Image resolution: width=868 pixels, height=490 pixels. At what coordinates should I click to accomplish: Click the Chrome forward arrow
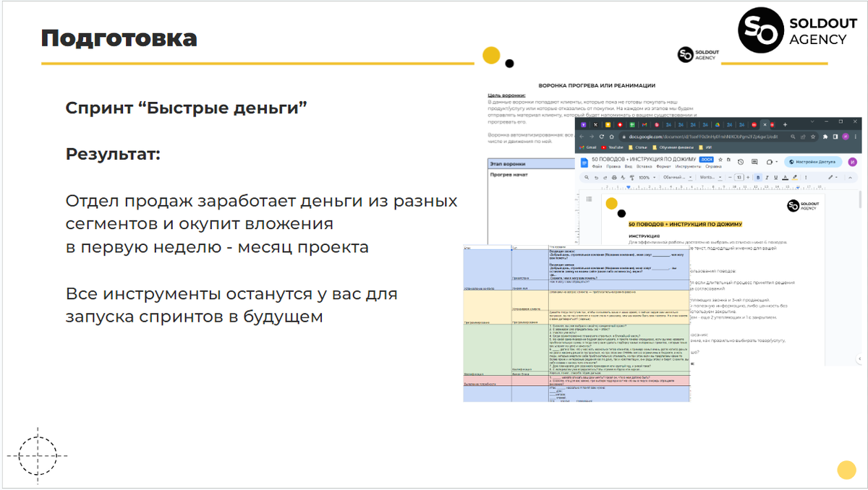[592, 137]
